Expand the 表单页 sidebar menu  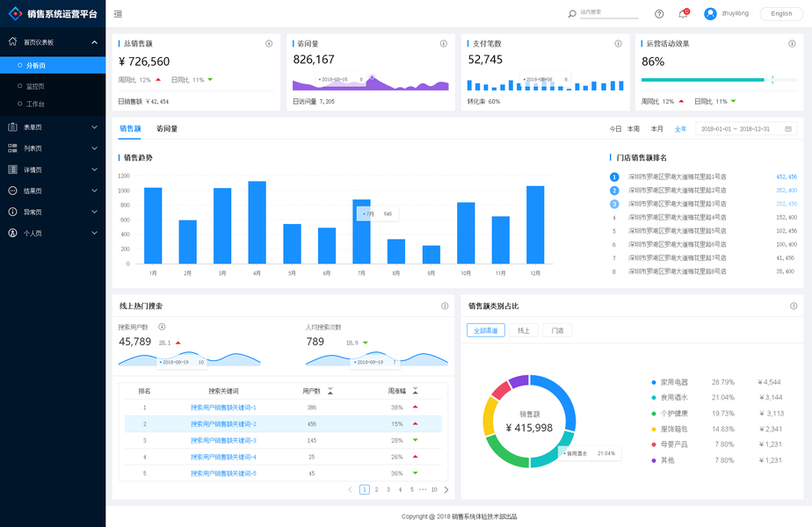(x=53, y=126)
